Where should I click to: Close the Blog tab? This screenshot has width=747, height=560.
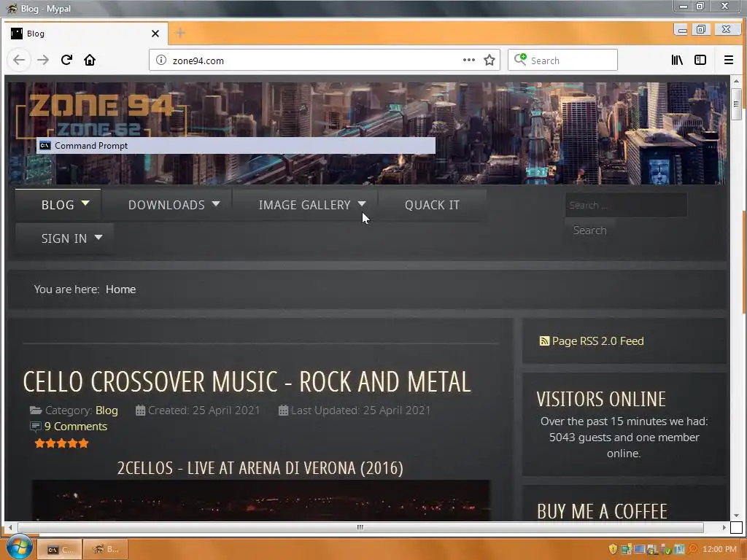pos(155,34)
